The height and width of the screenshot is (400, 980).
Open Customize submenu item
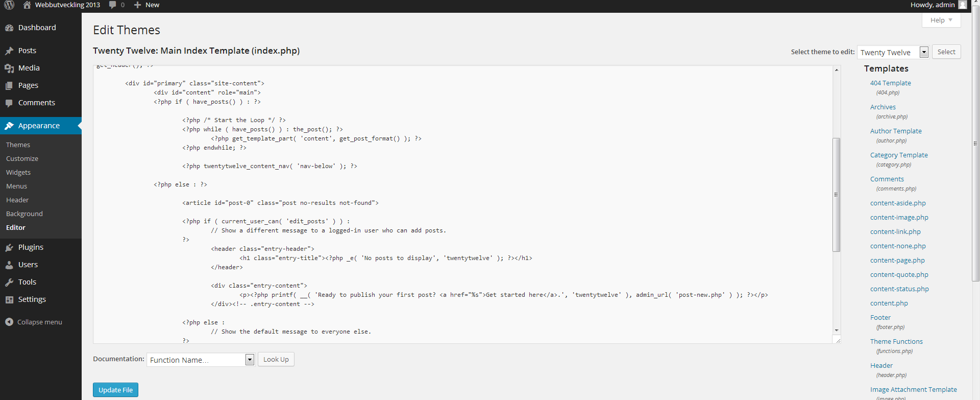click(x=22, y=158)
